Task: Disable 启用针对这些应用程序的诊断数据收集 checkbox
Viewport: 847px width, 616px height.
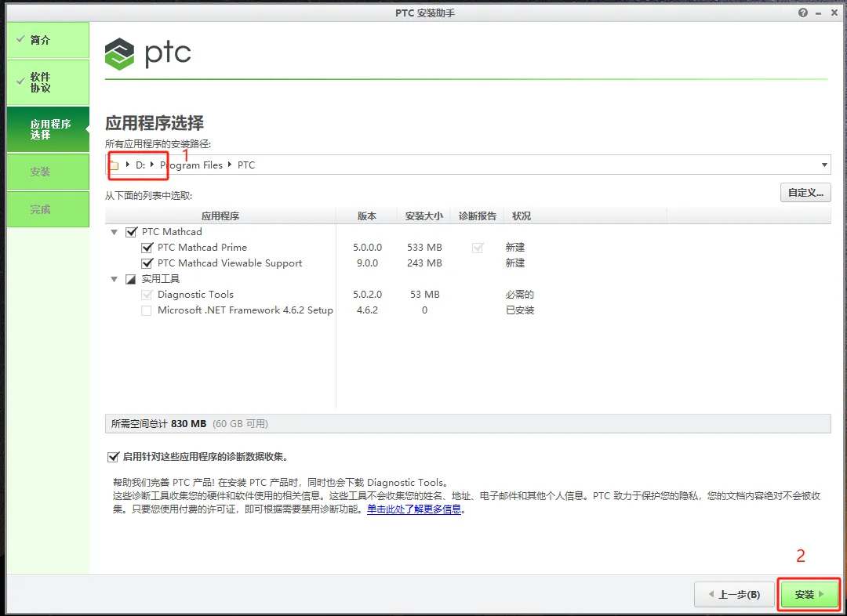Action: [113, 457]
